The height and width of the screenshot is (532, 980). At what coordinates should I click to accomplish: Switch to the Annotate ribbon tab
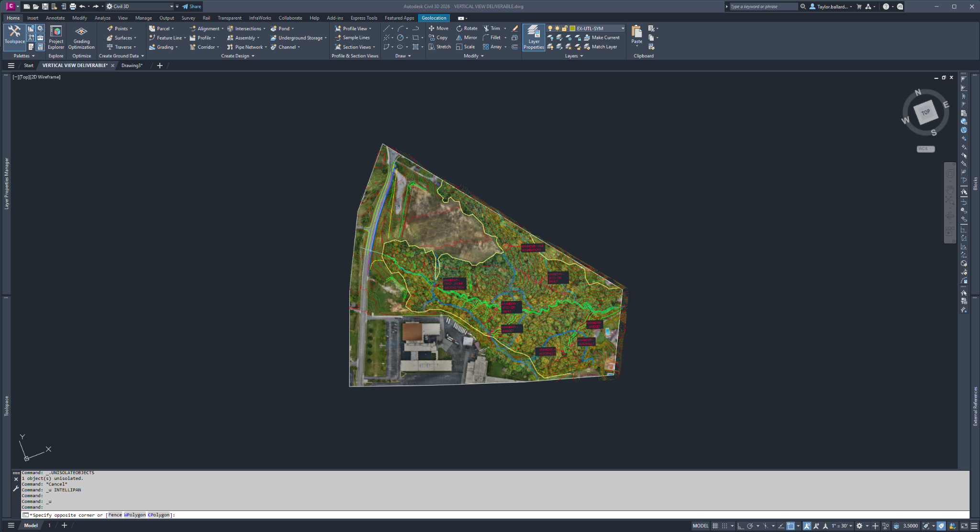pyautogui.click(x=55, y=18)
